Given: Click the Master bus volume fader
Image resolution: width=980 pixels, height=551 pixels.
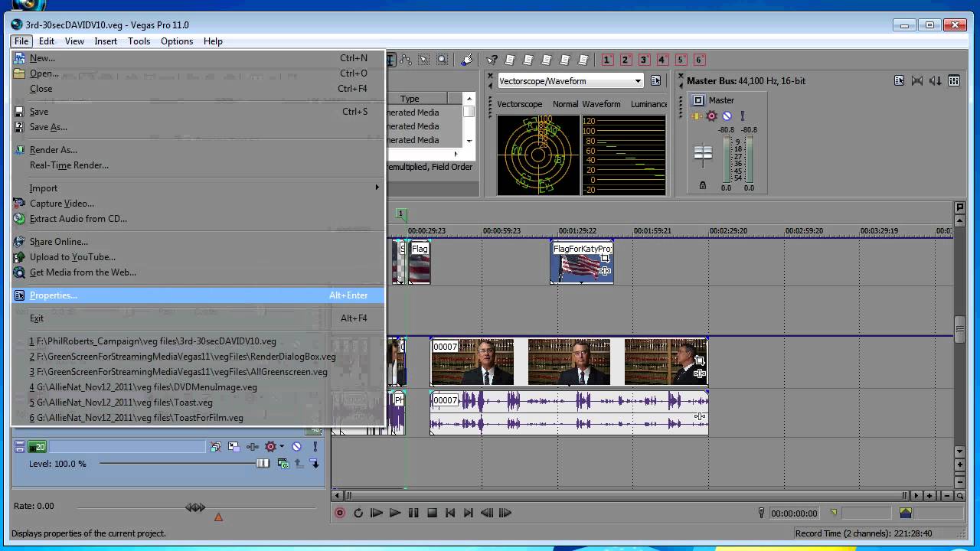Looking at the screenshot, I should [703, 153].
